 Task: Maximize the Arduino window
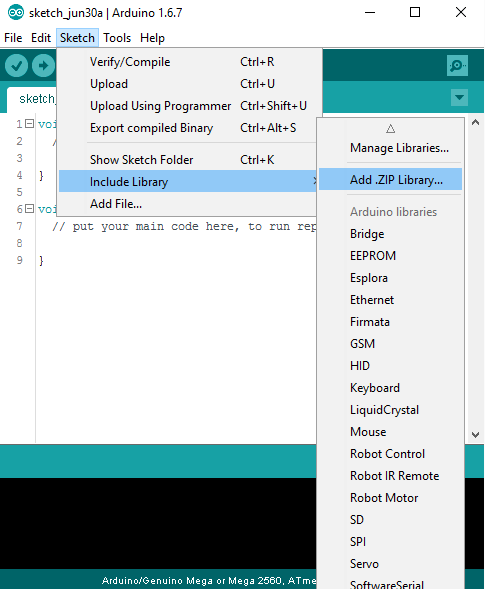pyautogui.click(x=415, y=12)
